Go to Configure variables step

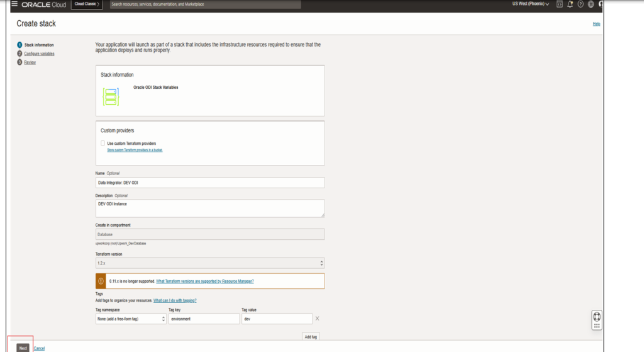pos(39,54)
